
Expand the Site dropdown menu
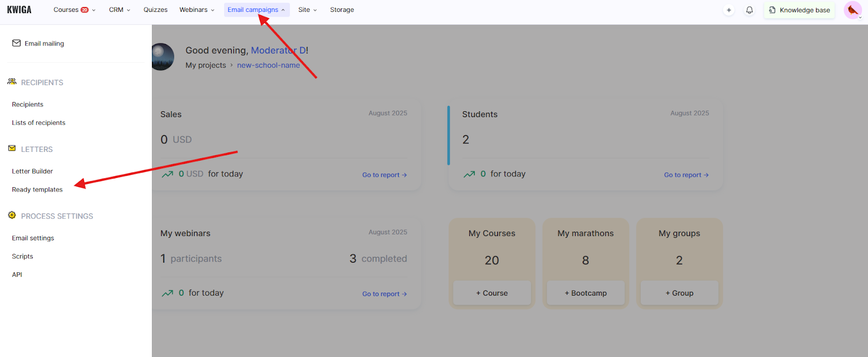tap(307, 10)
